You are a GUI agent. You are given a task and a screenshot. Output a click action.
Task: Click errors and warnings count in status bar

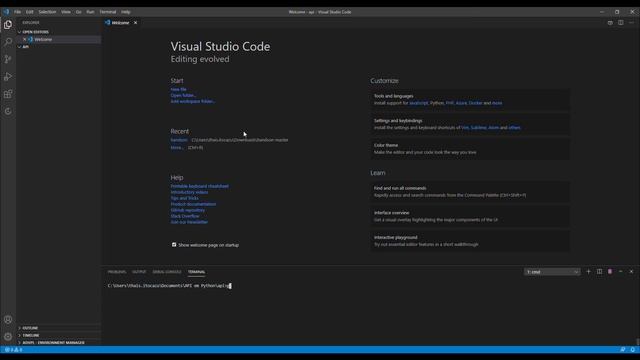[x=13, y=350]
